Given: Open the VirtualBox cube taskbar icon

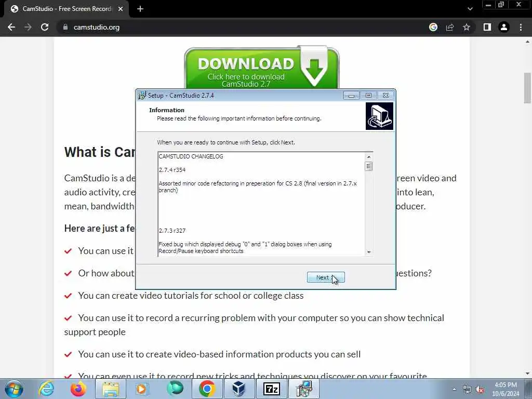Looking at the screenshot, I should coord(239,389).
